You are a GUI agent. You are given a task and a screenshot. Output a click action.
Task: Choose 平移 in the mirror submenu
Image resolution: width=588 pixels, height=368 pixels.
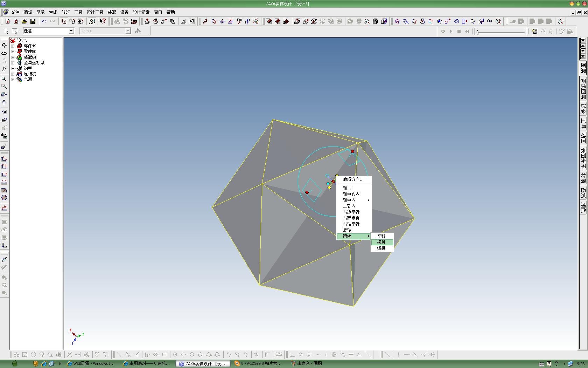[x=382, y=236]
